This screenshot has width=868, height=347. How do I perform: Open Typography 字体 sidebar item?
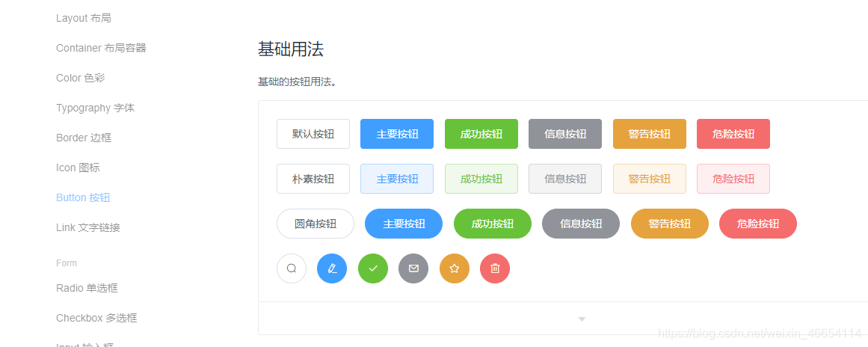coord(95,108)
